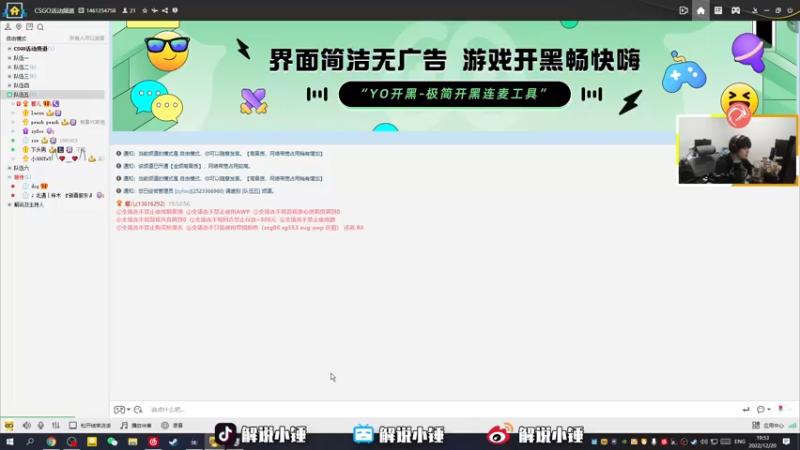Expand the 队伍六 channel

coord(9,168)
